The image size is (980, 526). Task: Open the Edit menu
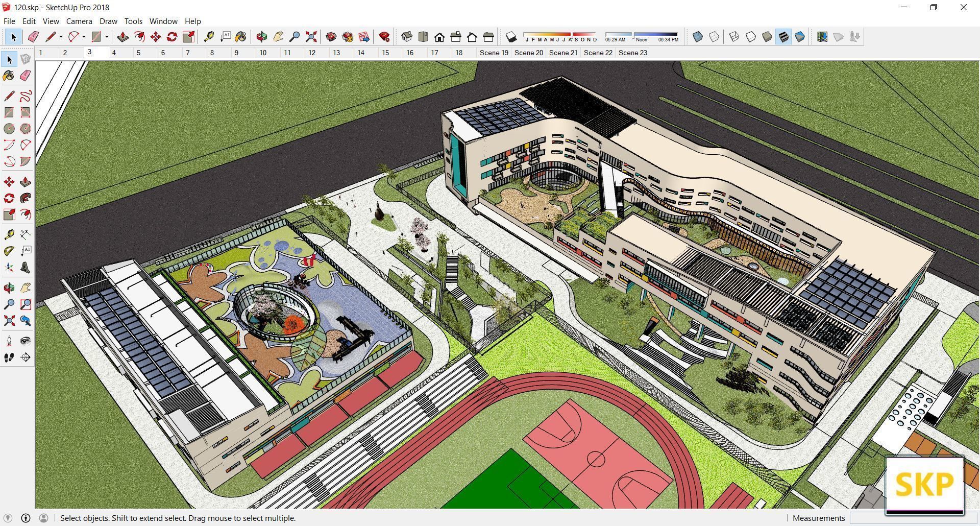click(29, 21)
